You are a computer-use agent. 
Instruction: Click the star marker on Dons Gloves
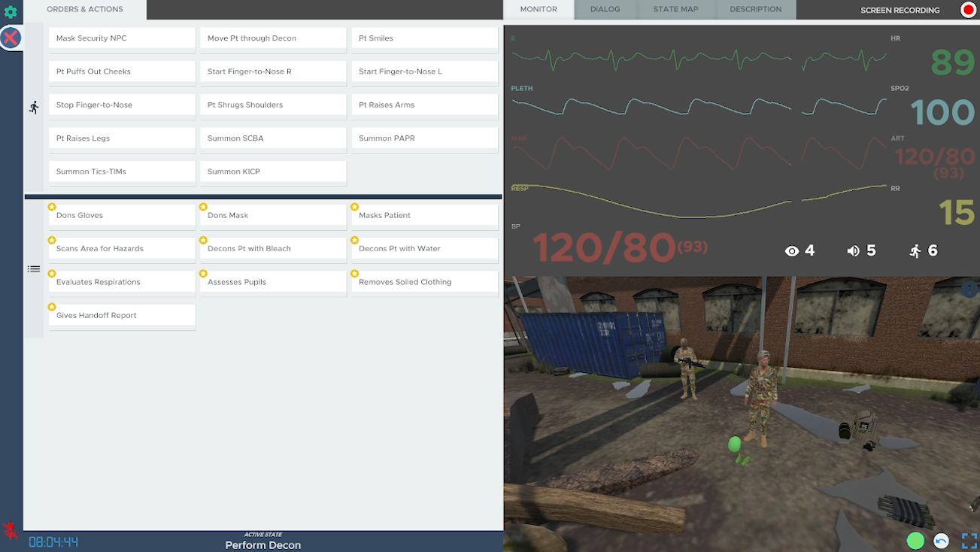(52, 207)
